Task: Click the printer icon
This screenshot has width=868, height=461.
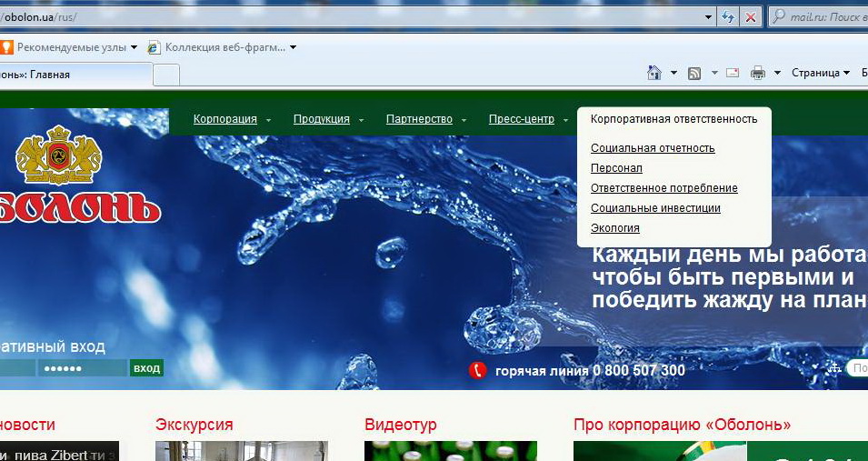Action: click(758, 73)
